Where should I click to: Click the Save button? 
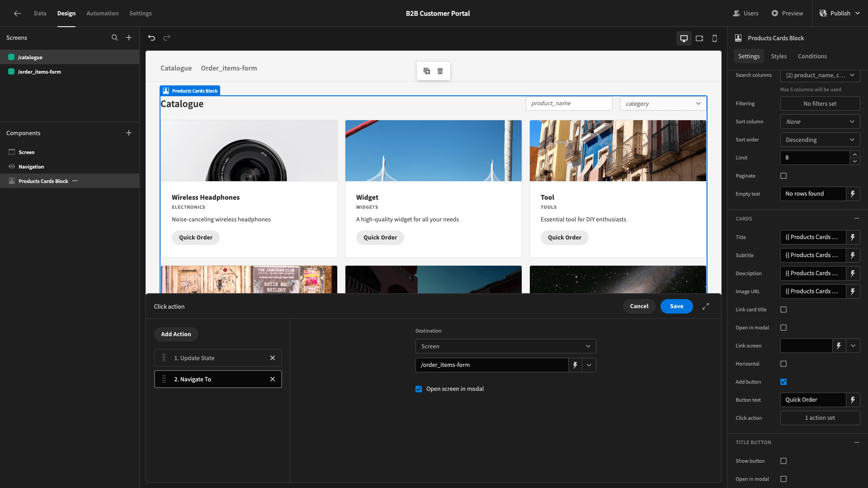pyautogui.click(x=676, y=306)
